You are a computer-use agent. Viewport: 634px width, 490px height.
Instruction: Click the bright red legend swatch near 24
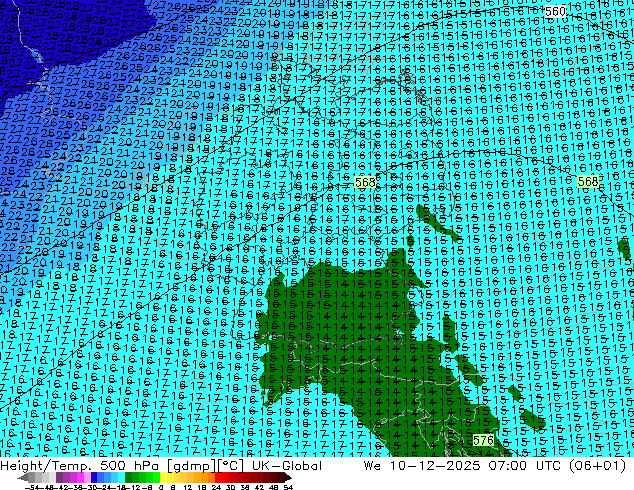tap(218, 477)
